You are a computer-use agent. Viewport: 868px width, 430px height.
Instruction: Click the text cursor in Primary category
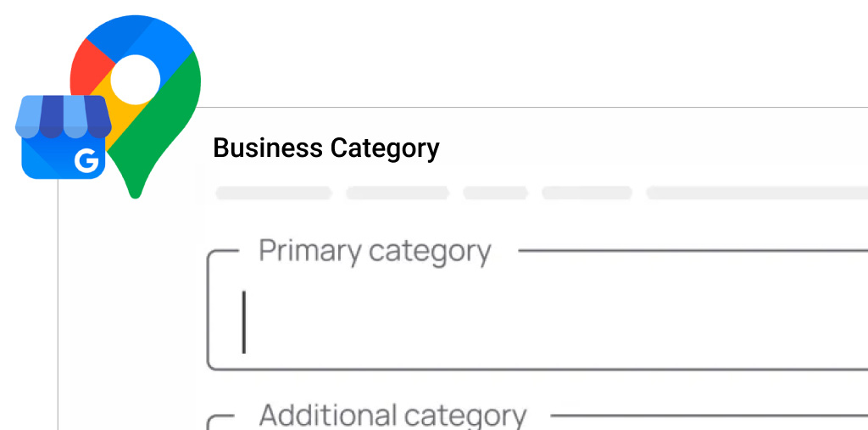tap(244, 322)
